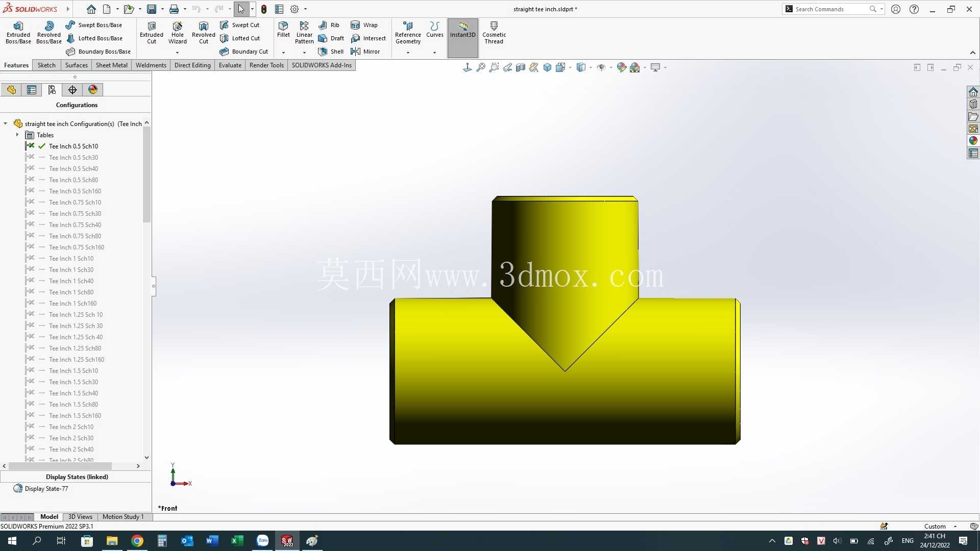The image size is (980, 551).
Task: Open Reference Geometry tool
Action: (x=408, y=33)
